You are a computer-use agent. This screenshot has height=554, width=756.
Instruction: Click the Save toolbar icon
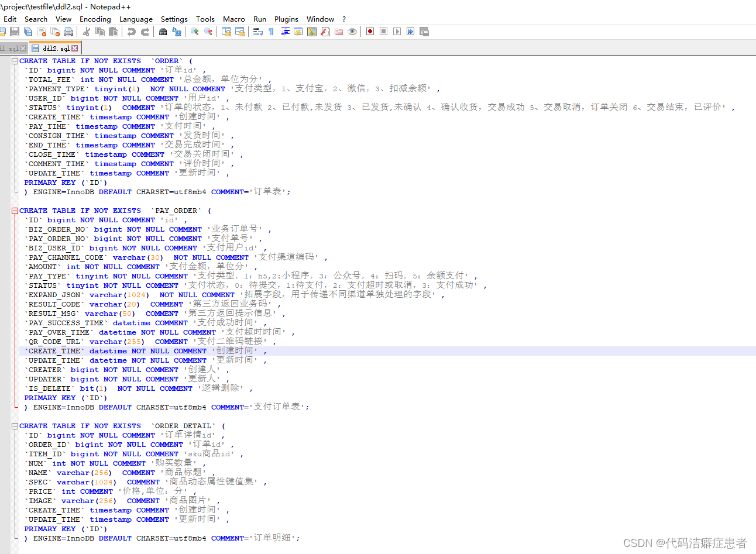pyautogui.click(x=15, y=32)
